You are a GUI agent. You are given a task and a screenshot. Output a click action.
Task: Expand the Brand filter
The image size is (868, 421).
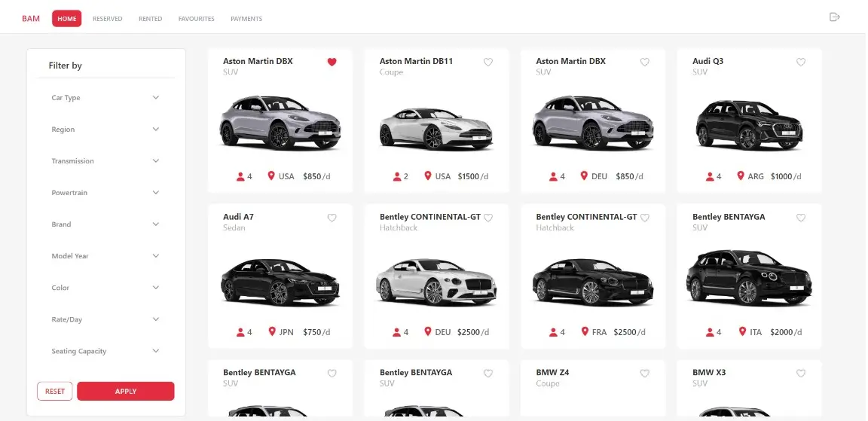pyautogui.click(x=105, y=224)
